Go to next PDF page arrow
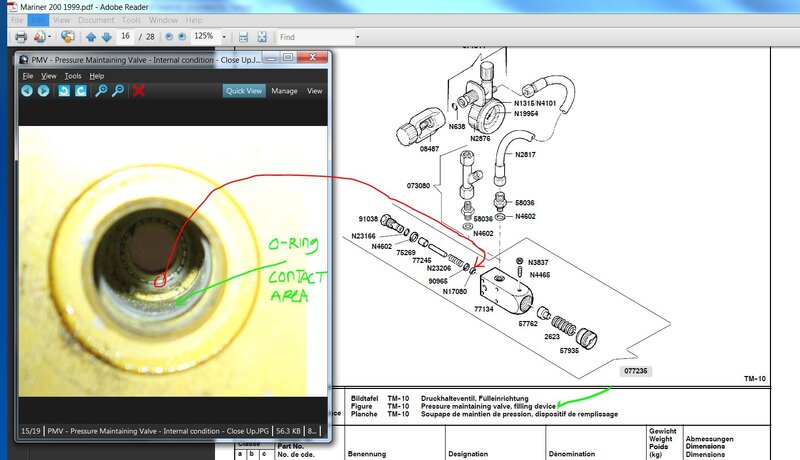Viewport: 800px width, 460px height. pos(105,37)
